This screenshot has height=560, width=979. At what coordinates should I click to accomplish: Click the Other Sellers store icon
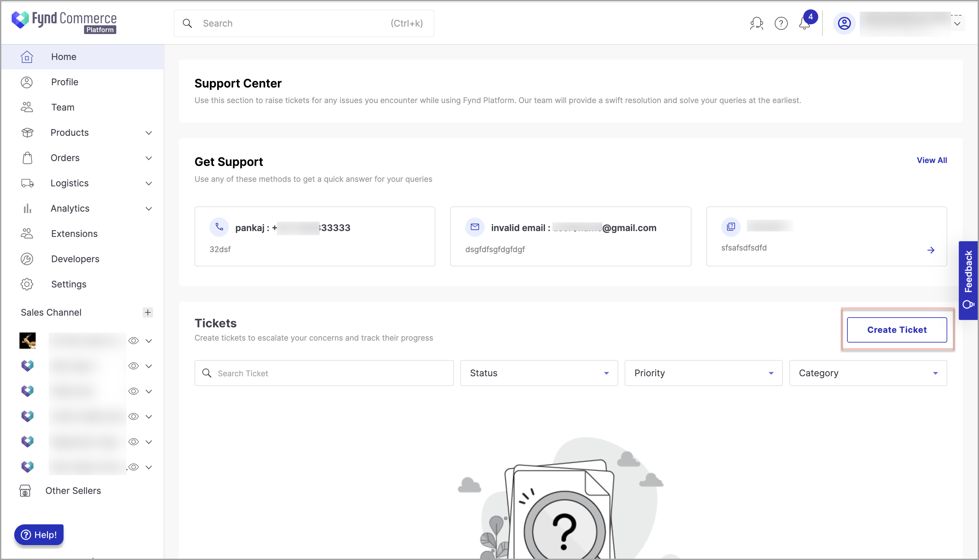pos(25,491)
